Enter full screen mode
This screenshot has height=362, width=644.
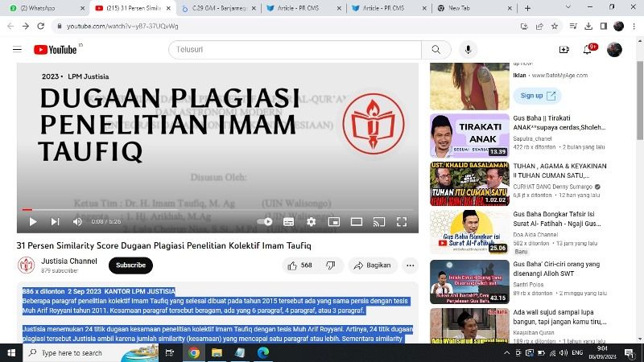click(402, 222)
